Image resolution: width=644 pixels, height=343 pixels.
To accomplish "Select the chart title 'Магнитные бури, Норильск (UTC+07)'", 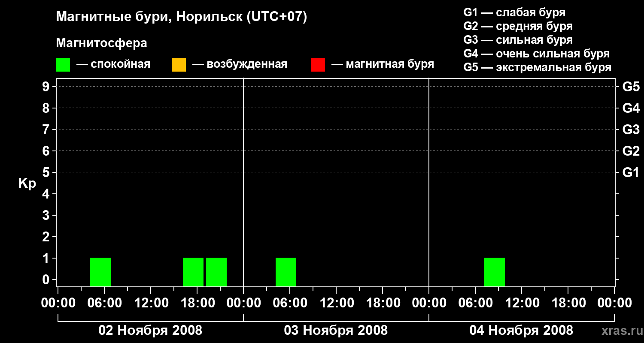I will pyautogui.click(x=182, y=17).
